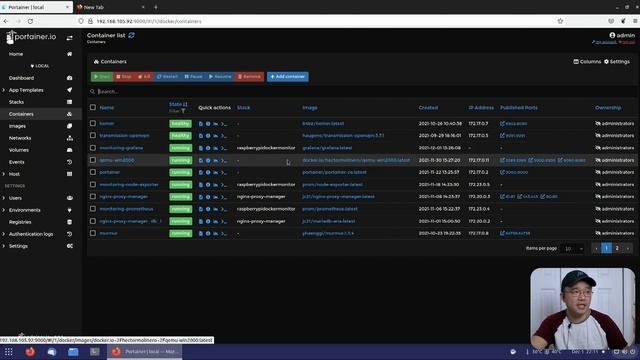Screen dimensions: 640x360
Task: Check the transmission-openvpn container checkbox
Action: (x=93, y=136)
